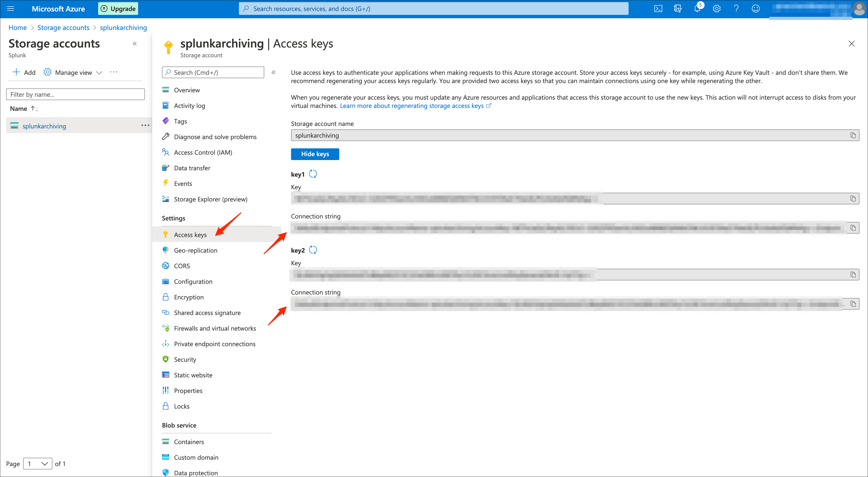
Task: Toggle the Hide keys button
Action: point(315,154)
